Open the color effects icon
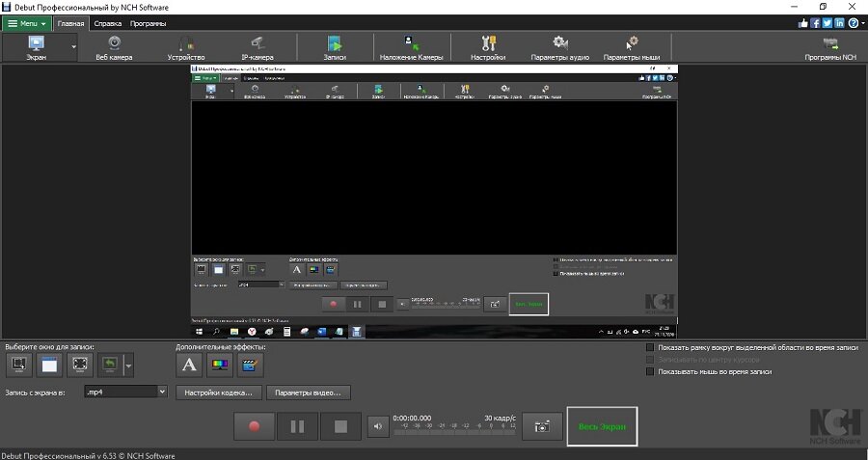The height and width of the screenshot is (460, 868). coord(220,365)
